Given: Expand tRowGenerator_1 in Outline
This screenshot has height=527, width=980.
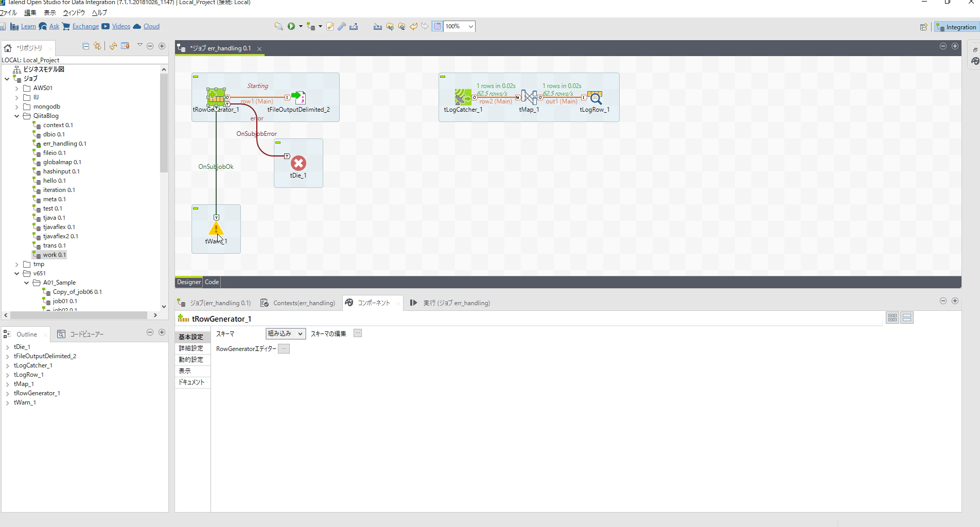Looking at the screenshot, I should [x=7, y=393].
